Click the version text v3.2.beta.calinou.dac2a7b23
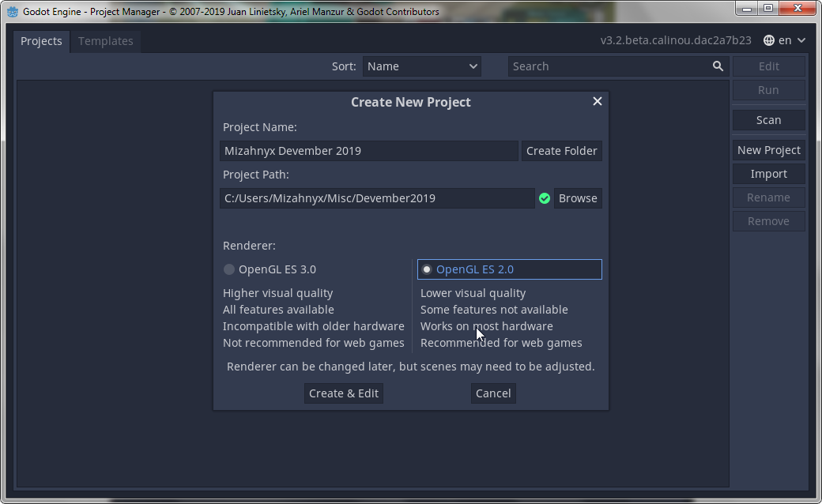 (676, 40)
